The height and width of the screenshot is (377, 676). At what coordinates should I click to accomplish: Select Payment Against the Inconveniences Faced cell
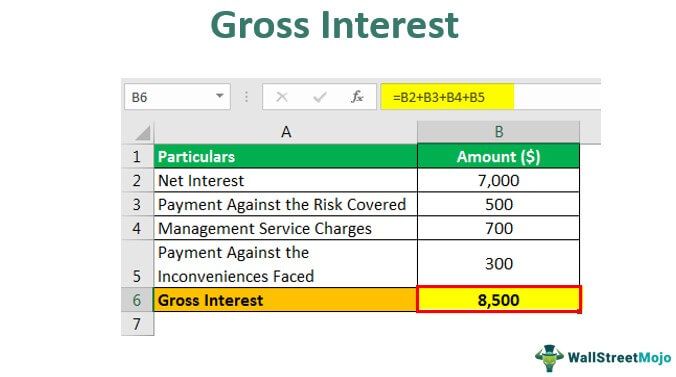(x=285, y=264)
